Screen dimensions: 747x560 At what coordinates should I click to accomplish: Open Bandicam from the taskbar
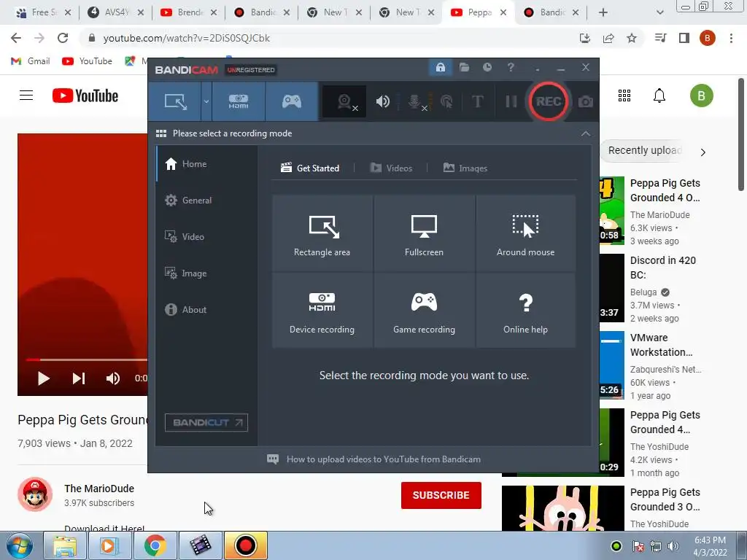[x=246, y=545]
